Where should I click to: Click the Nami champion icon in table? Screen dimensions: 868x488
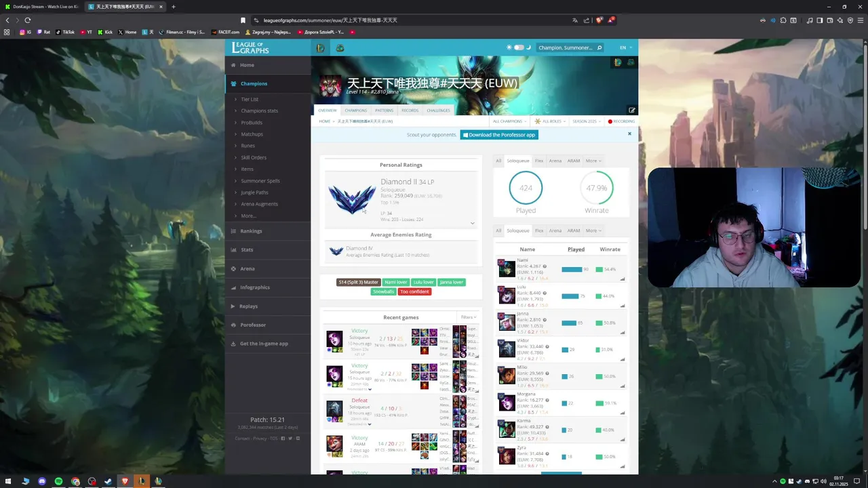pyautogui.click(x=507, y=268)
